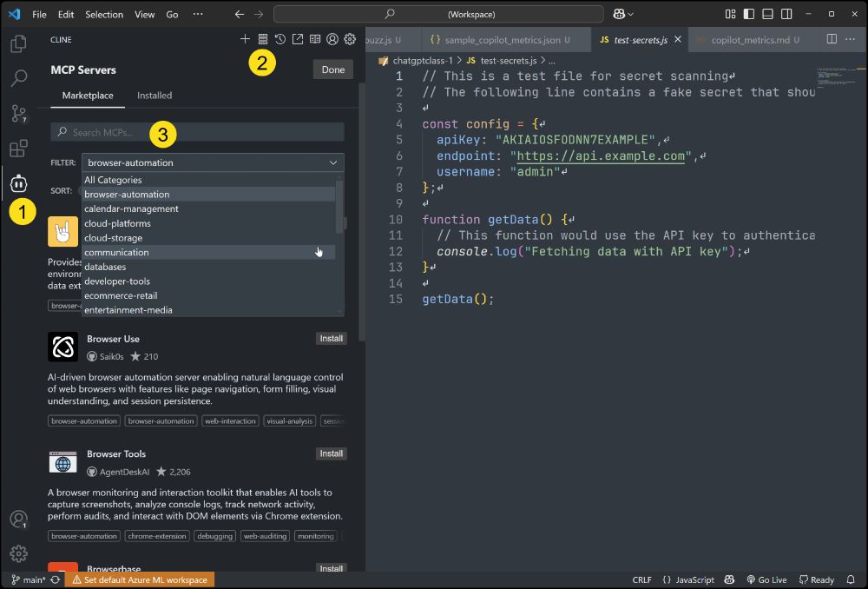Switch to the Marketplace tab
This screenshot has height=589, width=868.
click(x=88, y=96)
